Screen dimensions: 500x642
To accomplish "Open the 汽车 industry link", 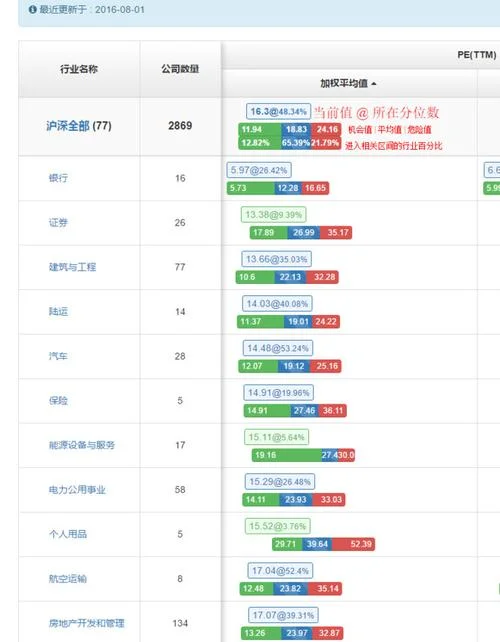I will point(58,356).
